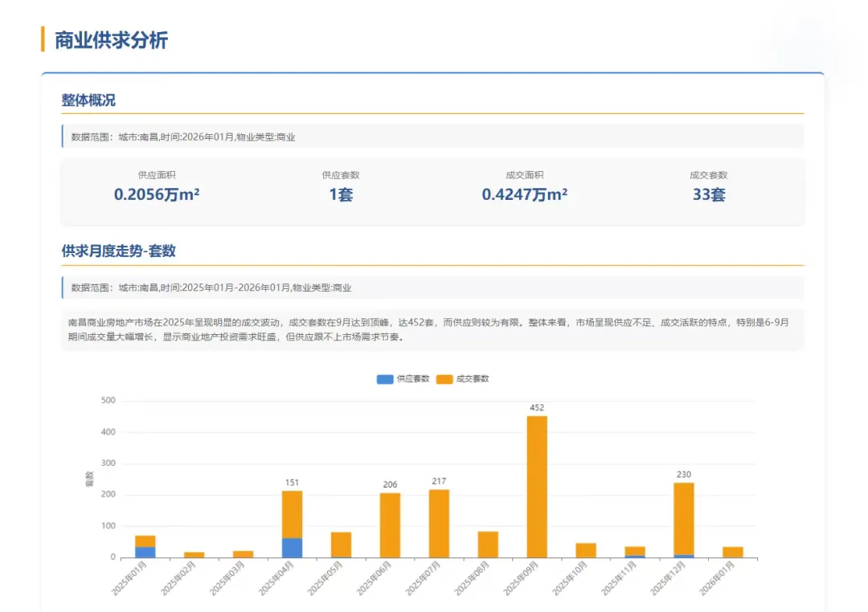This screenshot has height=612, width=868.
Task: Click the 452 data label
Action: [537, 408]
